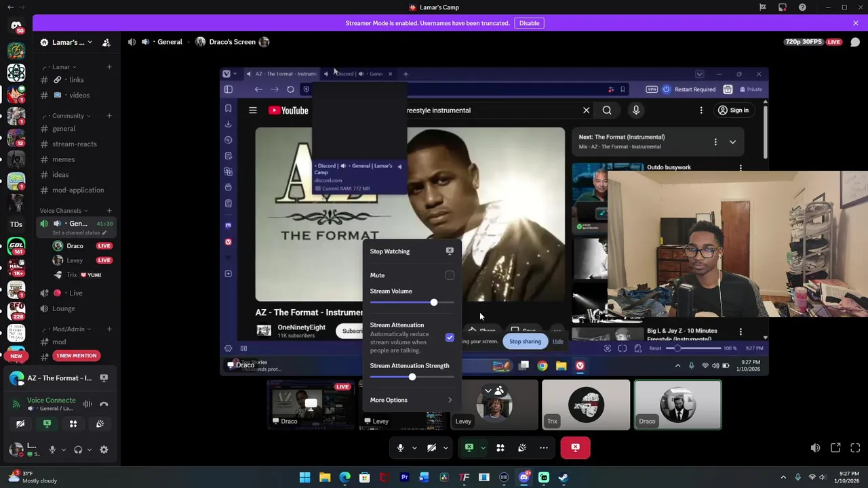Collapse the Voice Channels category
The height and width of the screenshot is (488, 868).
coord(64,211)
